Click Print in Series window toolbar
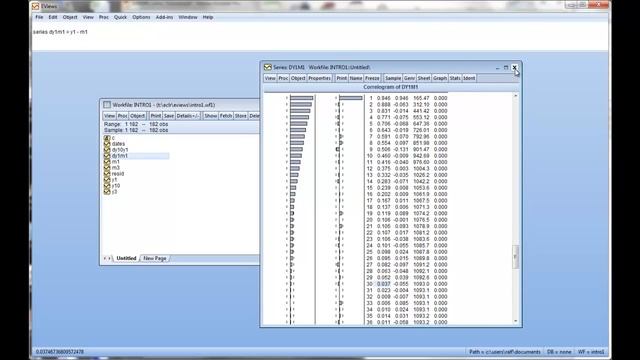Image resolution: width=640 pixels, height=360 pixels. (x=342, y=78)
